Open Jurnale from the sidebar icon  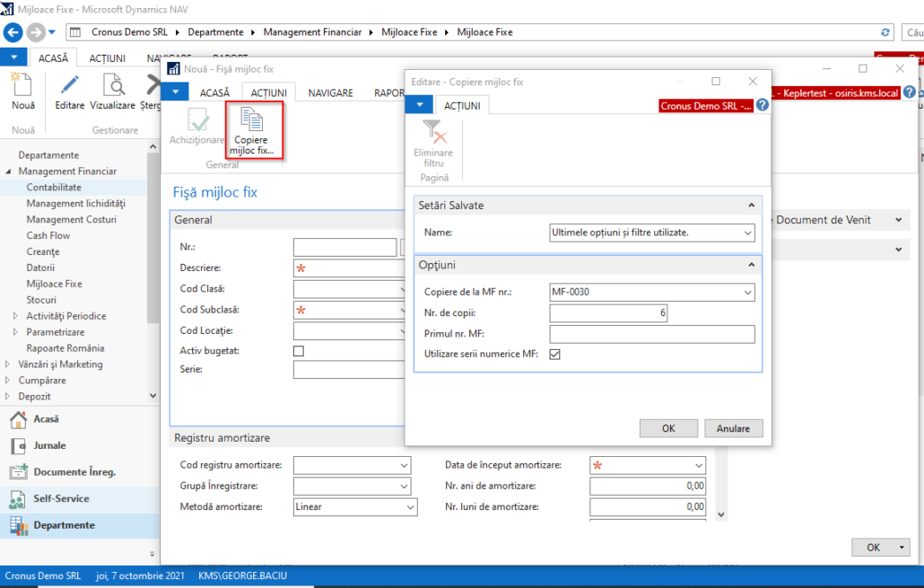click(40, 445)
